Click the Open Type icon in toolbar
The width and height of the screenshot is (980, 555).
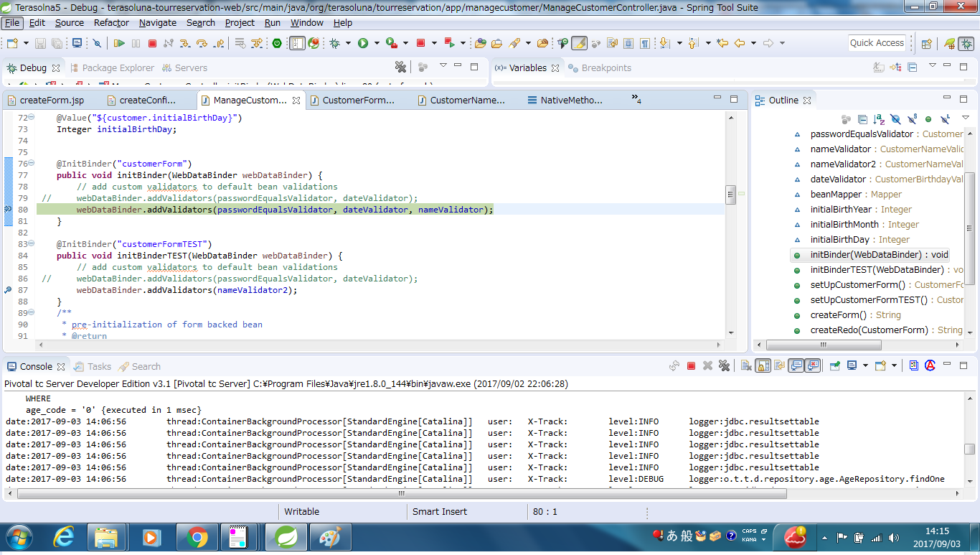480,43
